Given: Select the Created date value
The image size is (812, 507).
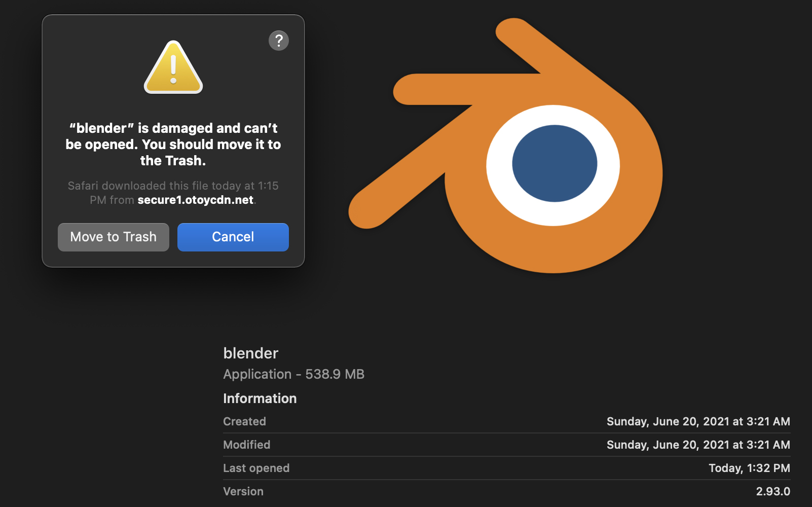Looking at the screenshot, I should pyautogui.click(x=698, y=421).
